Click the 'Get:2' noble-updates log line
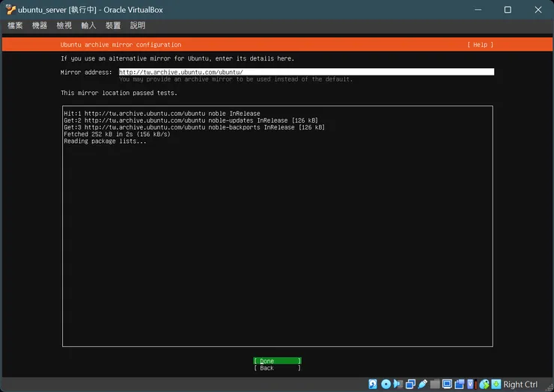Image resolution: width=554 pixels, height=392 pixels. (191, 120)
